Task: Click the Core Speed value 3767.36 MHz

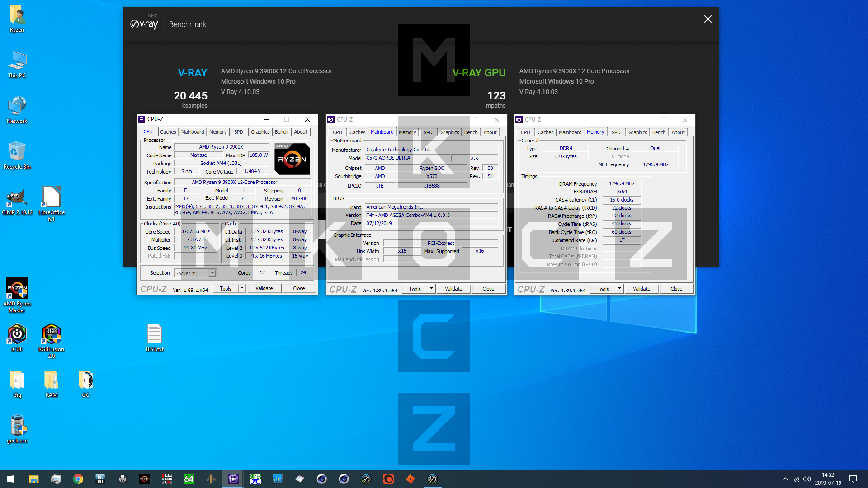Action: tap(195, 231)
